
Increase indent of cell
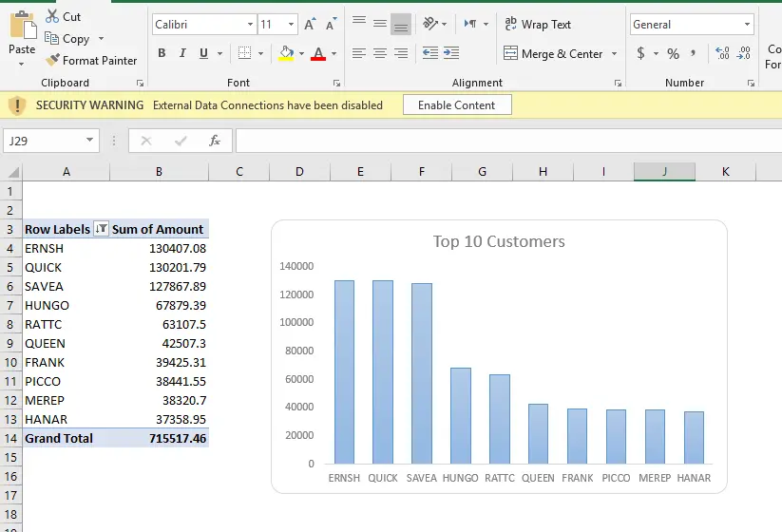point(451,53)
